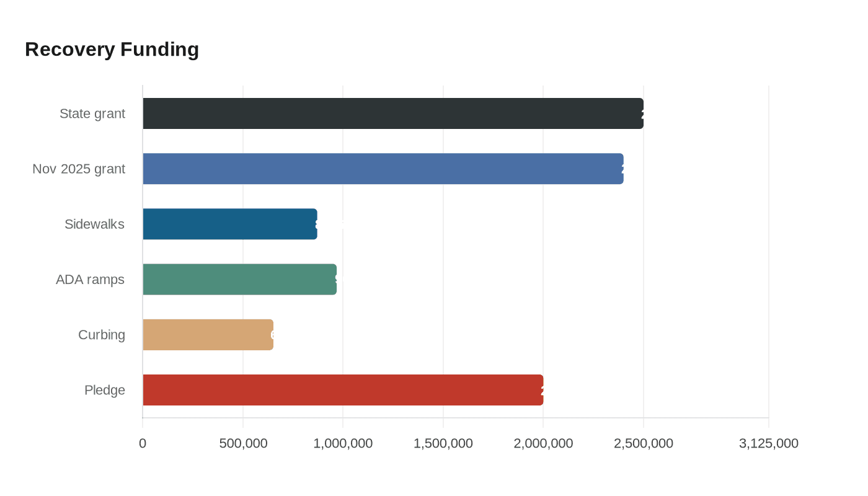The height and width of the screenshot is (496, 868).
Task: Click the blue Nov 2025 grant bar
Action: pyautogui.click(x=383, y=169)
